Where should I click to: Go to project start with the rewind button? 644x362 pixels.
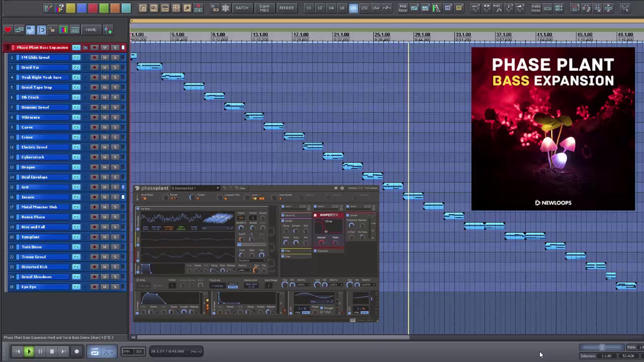pyautogui.click(x=18, y=352)
